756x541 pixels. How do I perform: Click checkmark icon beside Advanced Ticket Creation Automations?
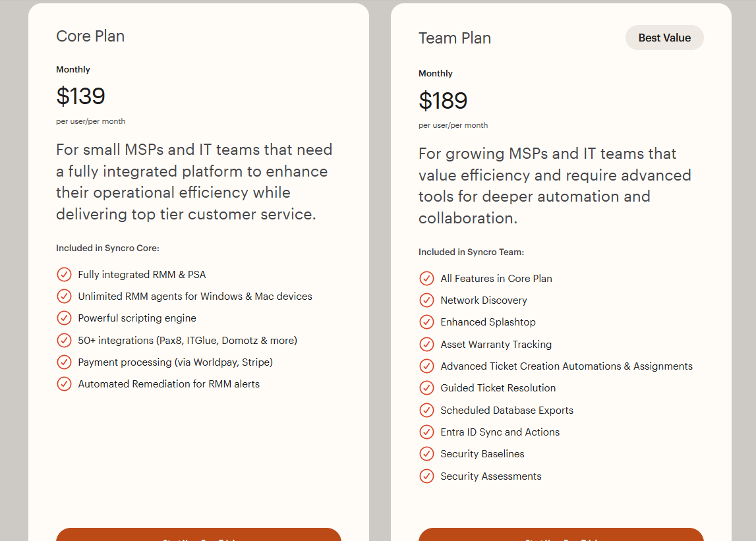tap(426, 366)
